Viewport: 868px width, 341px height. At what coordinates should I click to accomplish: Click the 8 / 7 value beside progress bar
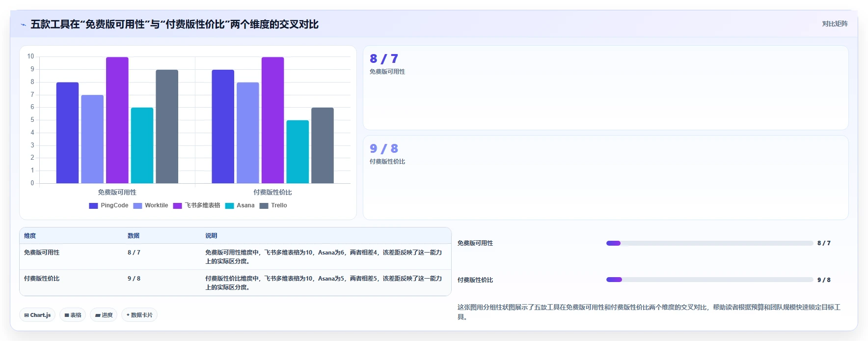coord(824,243)
